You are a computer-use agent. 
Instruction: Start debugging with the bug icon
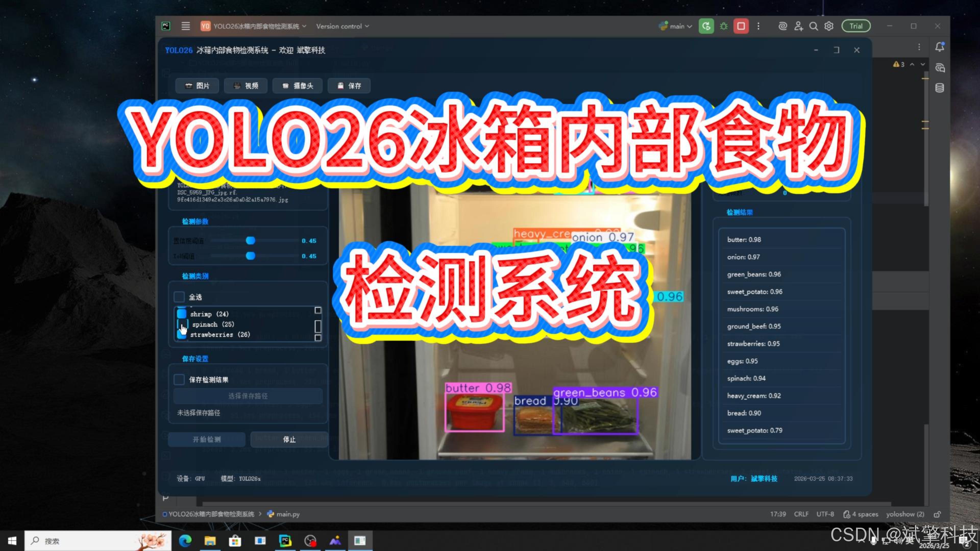pyautogui.click(x=724, y=26)
